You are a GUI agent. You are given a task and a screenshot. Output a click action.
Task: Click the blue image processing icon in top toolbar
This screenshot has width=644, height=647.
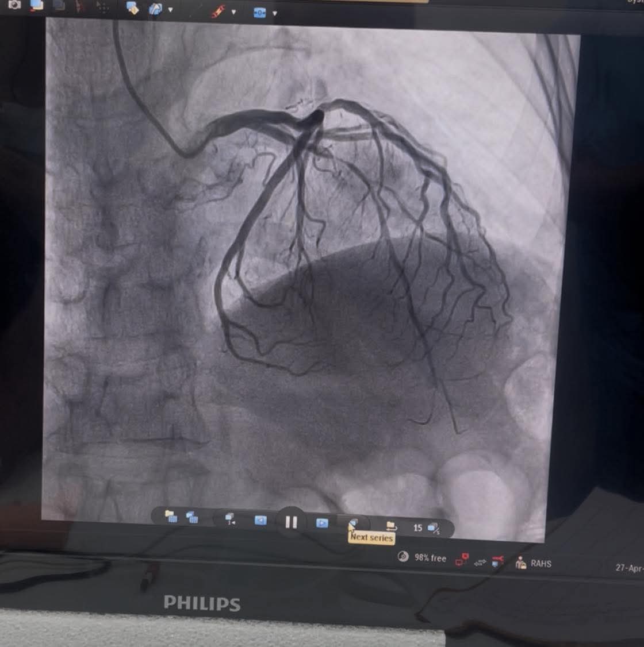tap(155, 9)
